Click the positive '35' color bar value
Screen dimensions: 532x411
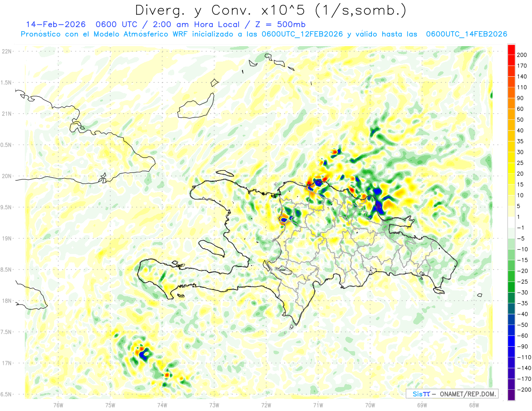521,141
